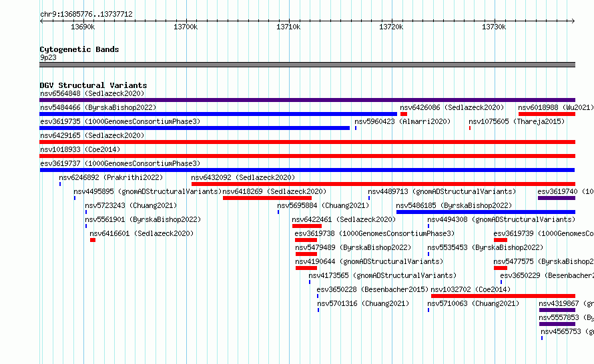Screen dimensions: 594x364
Task: Click nsv5723243 (Chuang2021) label
Action: point(131,205)
